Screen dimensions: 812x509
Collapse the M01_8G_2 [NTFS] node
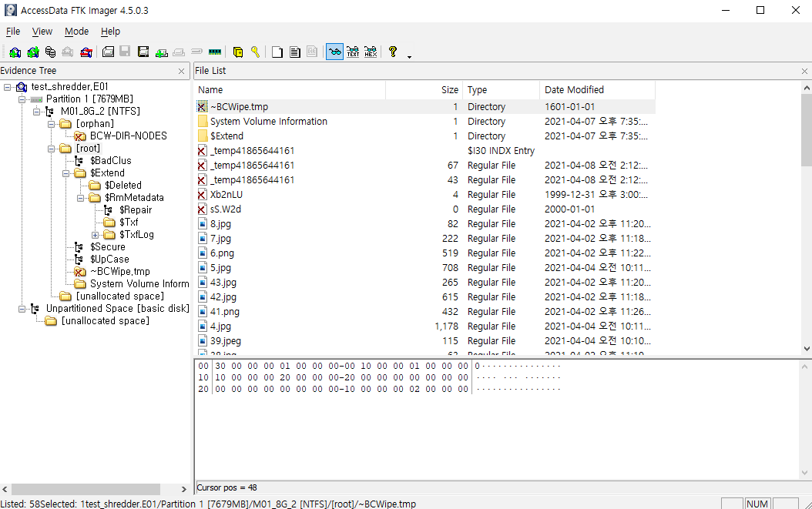click(x=36, y=112)
